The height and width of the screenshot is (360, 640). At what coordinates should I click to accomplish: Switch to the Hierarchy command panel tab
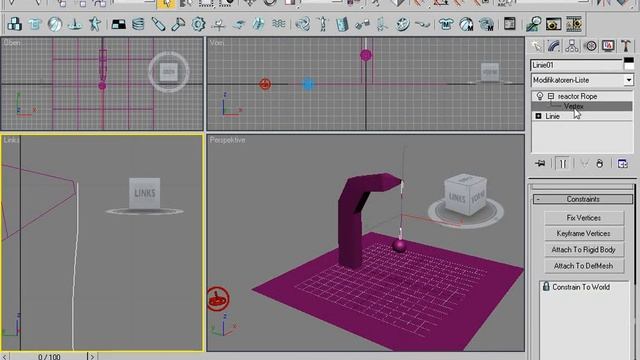572,46
